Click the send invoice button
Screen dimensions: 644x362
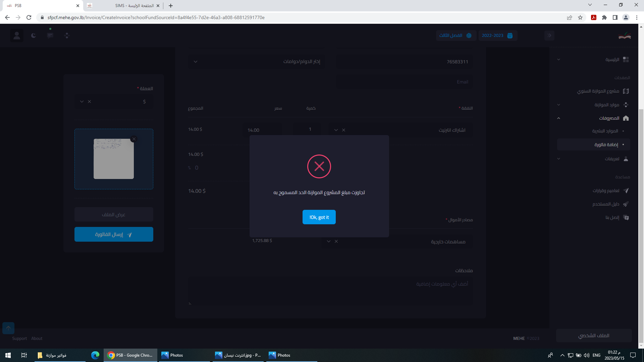[114, 234]
